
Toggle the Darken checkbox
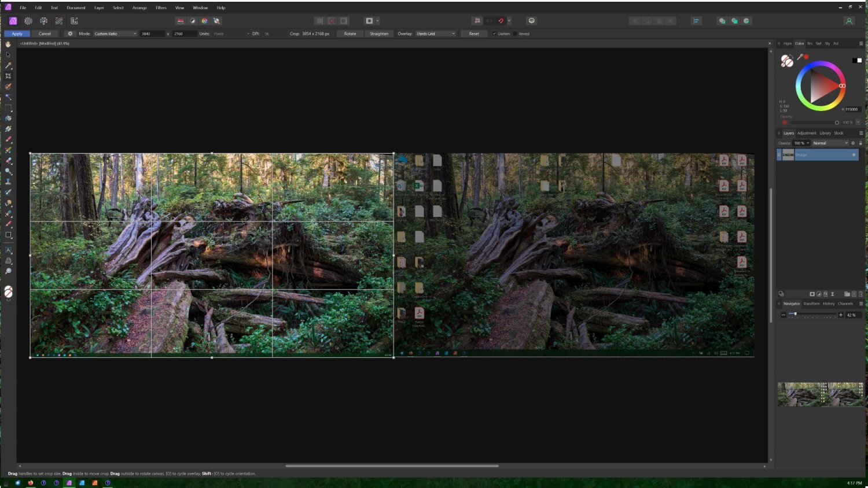pos(494,34)
